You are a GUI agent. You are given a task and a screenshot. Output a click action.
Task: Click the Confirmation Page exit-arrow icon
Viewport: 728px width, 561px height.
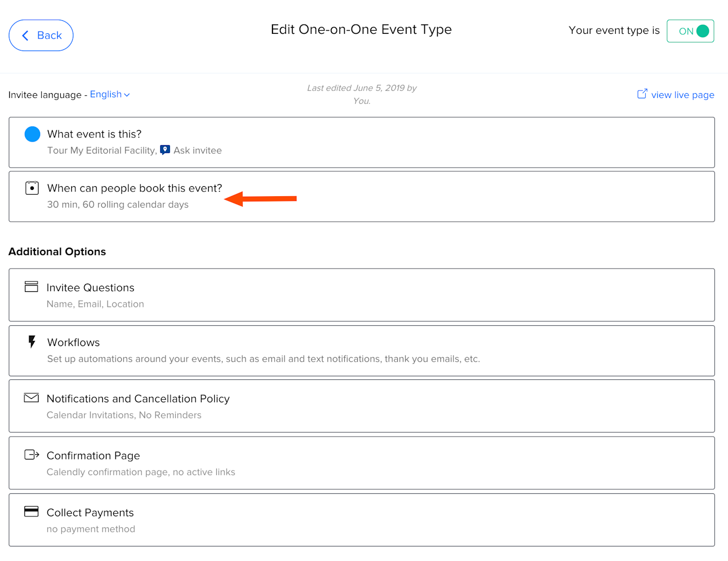(32, 455)
